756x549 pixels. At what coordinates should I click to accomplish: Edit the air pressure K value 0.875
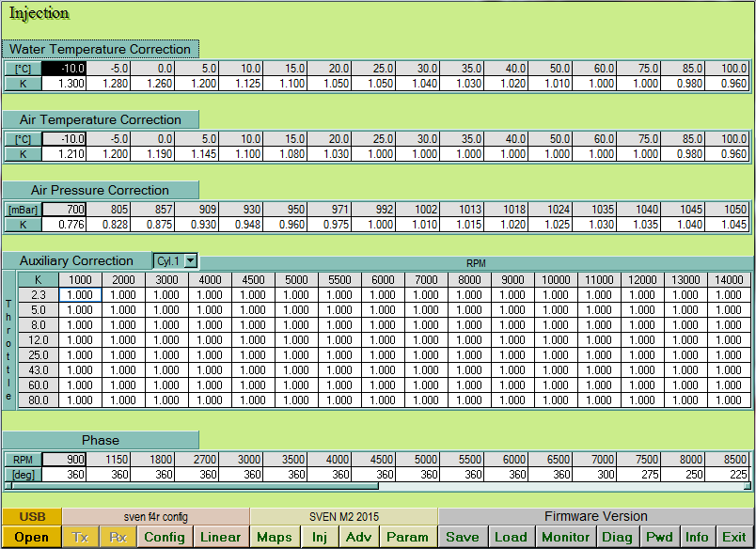tap(153, 224)
